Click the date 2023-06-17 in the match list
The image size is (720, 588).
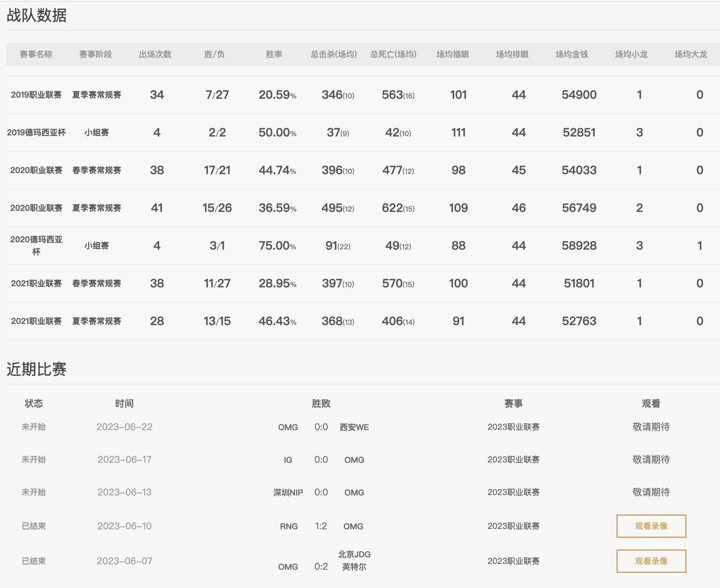coord(125,459)
